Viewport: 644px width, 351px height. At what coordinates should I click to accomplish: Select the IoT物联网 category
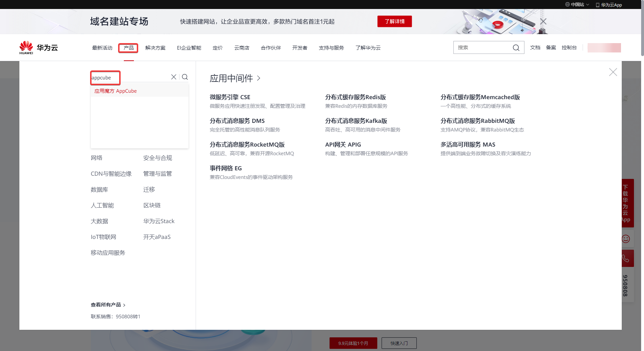(103, 237)
